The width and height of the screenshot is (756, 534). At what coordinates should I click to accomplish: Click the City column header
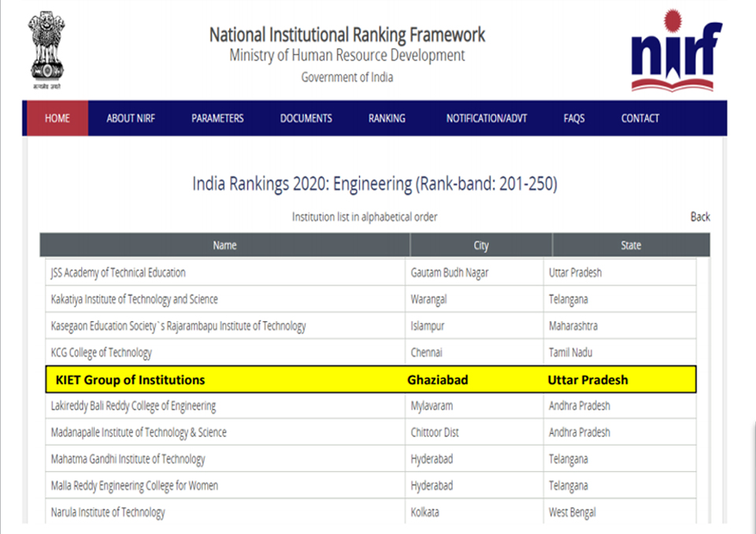pyautogui.click(x=480, y=245)
